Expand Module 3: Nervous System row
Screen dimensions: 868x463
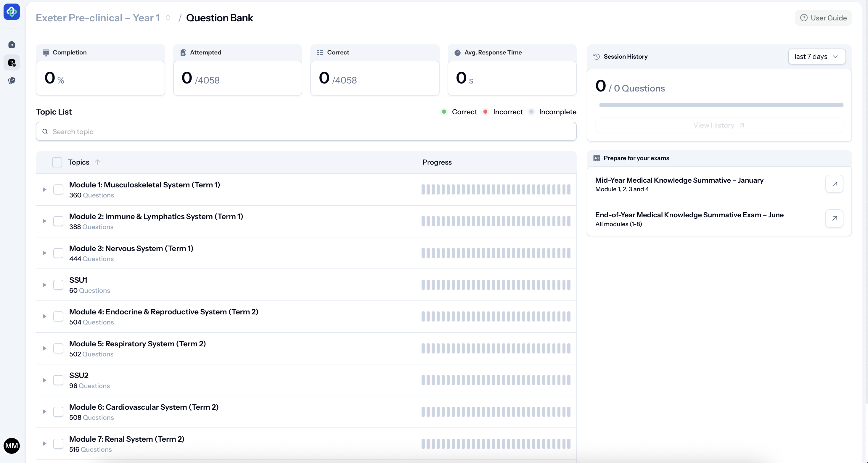pyautogui.click(x=44, y=253)
